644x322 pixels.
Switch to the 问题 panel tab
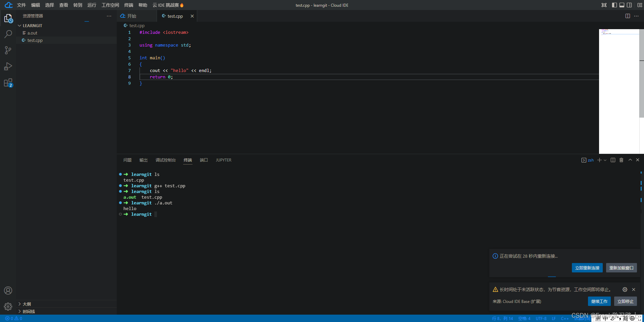(x=127, y=160)
